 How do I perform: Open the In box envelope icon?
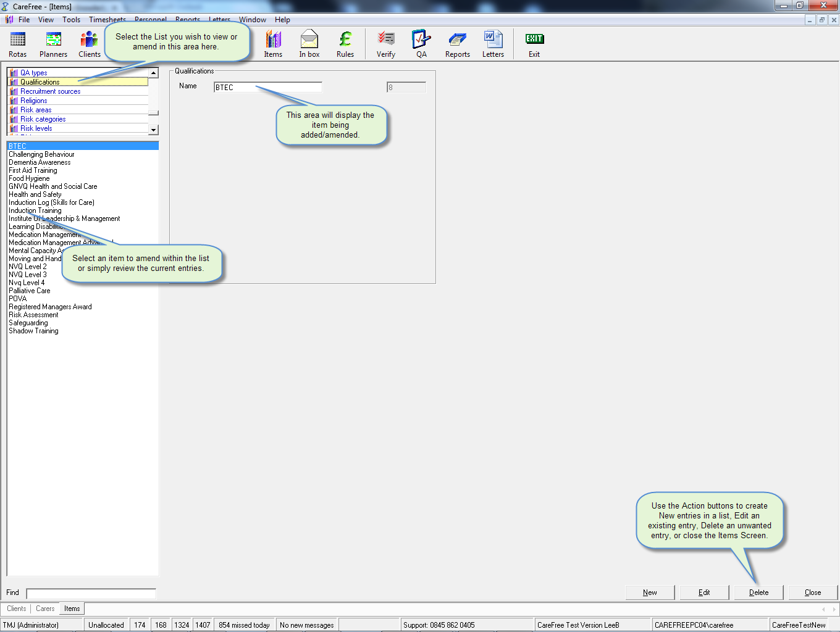(x=309, y=44)
